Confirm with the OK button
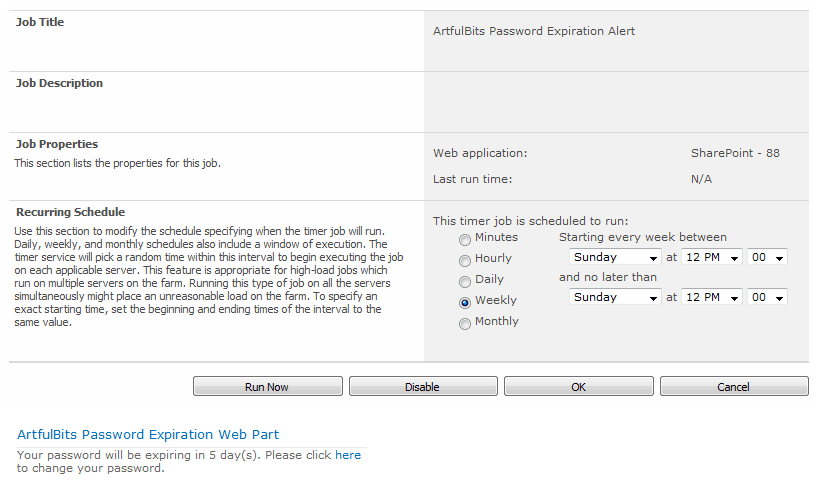822x488 pixels. click(579, 386)
